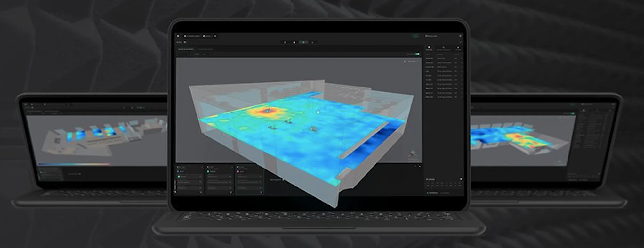
Task: Select the second tab at right panel bottom
Action: [x=445, y=193]
